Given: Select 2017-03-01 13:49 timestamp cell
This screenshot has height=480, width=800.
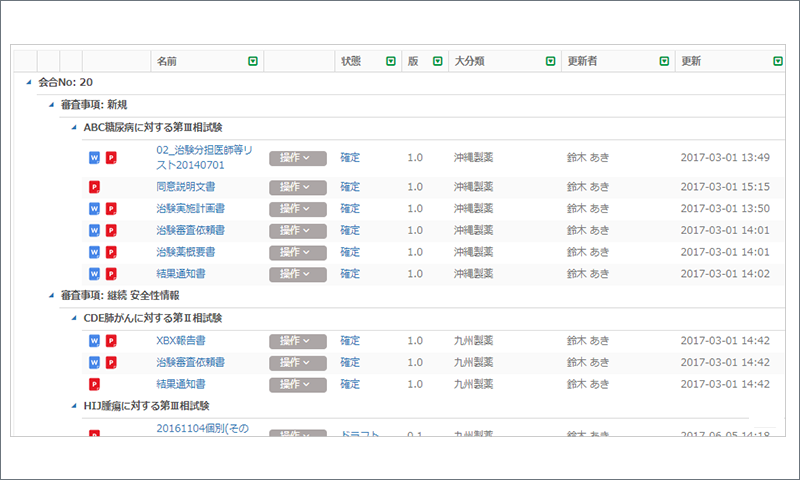Looking at the screenshot, I should [725, 158].
